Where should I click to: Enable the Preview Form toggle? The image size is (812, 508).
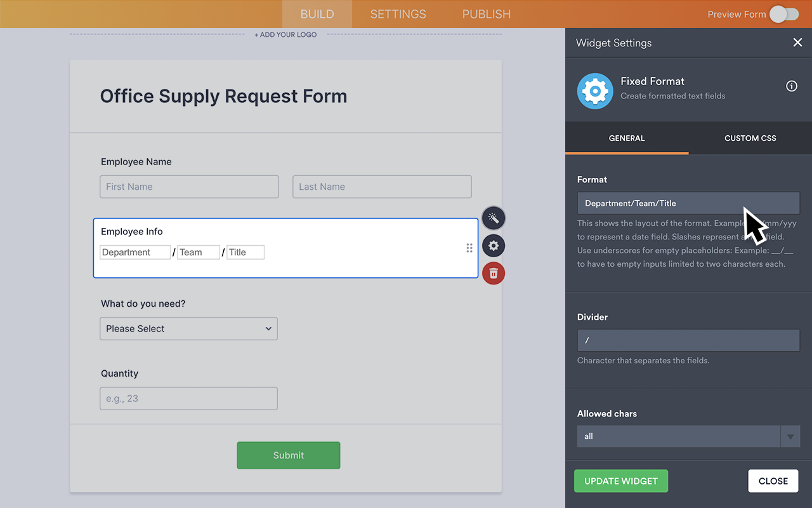coord(783,14)
